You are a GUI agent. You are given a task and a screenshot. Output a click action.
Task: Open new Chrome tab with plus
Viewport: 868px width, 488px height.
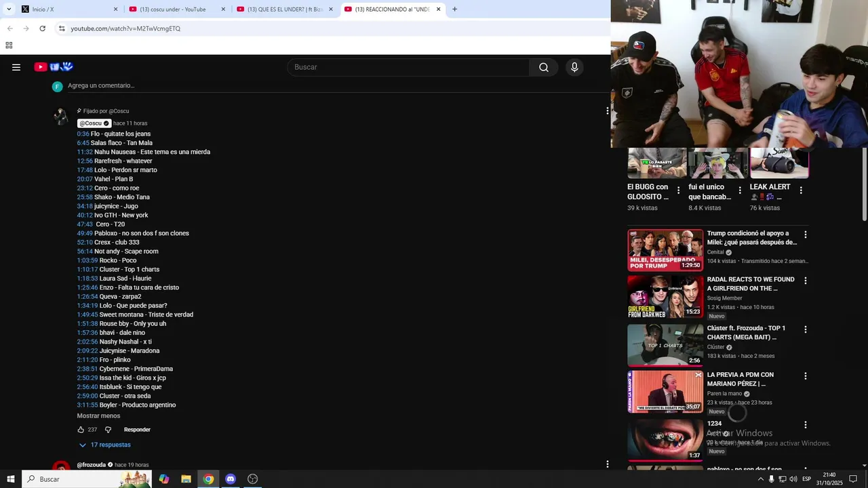point(454,9)
